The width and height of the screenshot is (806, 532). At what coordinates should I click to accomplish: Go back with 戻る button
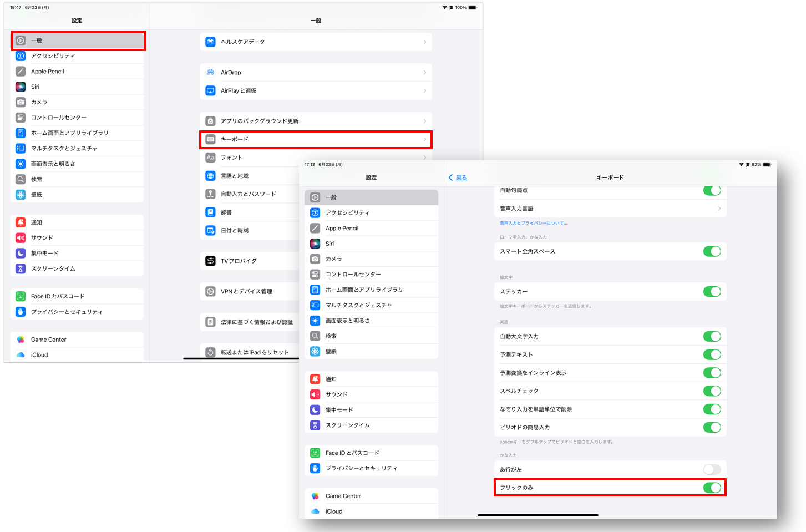pyautogui.click(x=458, y=178)
